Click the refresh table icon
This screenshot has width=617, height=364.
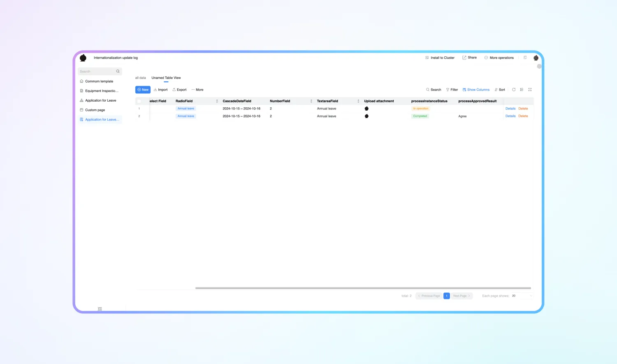514,90
